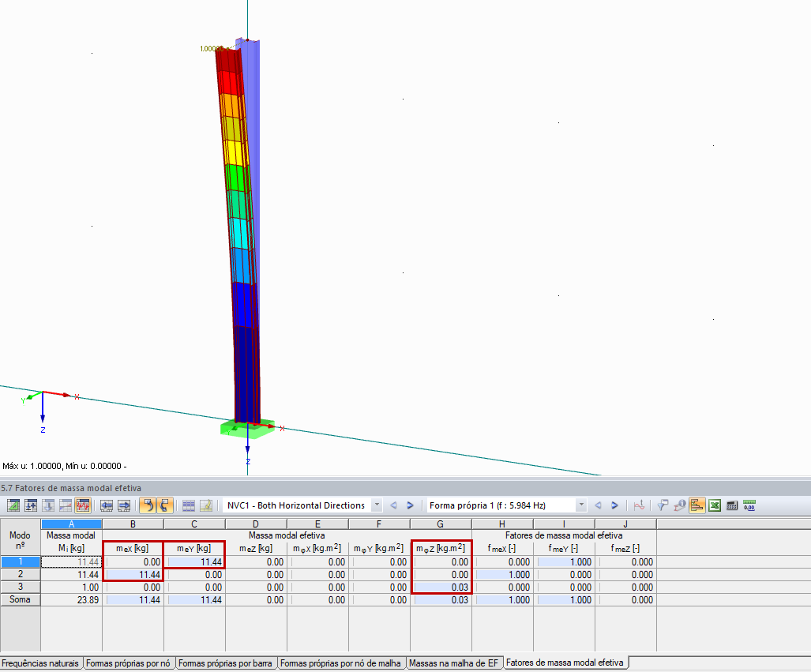Toggle the first orange curved-arrow sync button

(148, 505)
